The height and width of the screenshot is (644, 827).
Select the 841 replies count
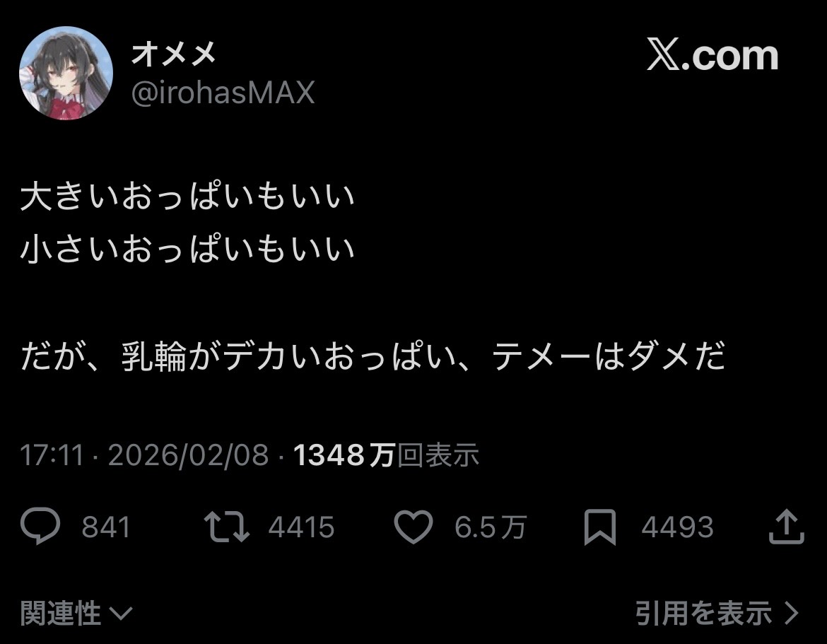click(105, 527)
